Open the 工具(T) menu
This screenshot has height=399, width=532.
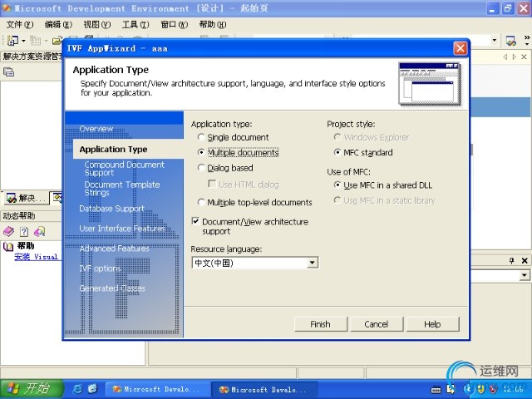pos(135,24)
